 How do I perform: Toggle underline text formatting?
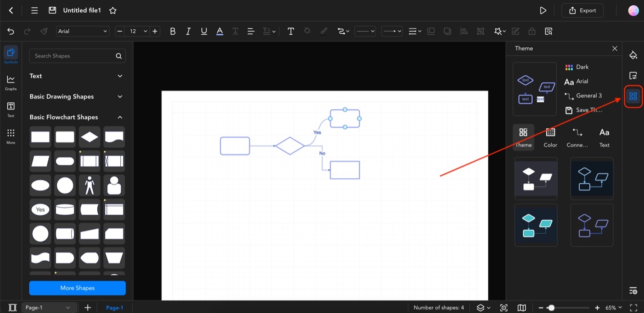pos(204,31)
